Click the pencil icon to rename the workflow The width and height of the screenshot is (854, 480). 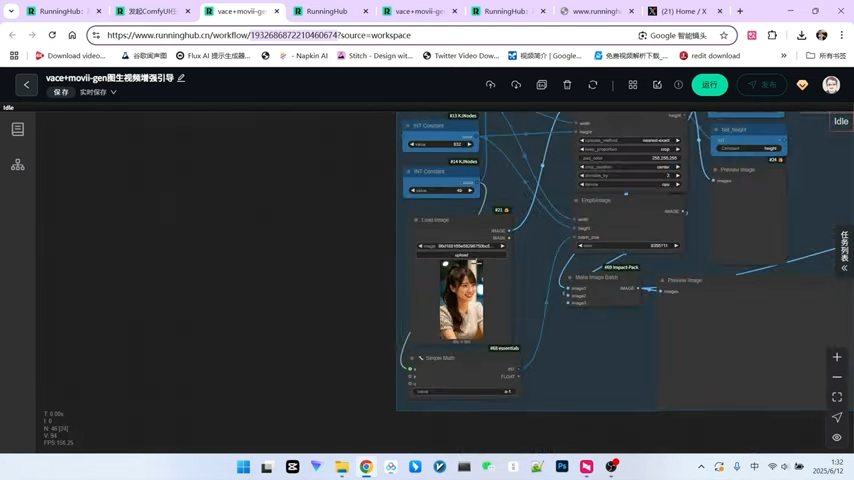[181, 78]
